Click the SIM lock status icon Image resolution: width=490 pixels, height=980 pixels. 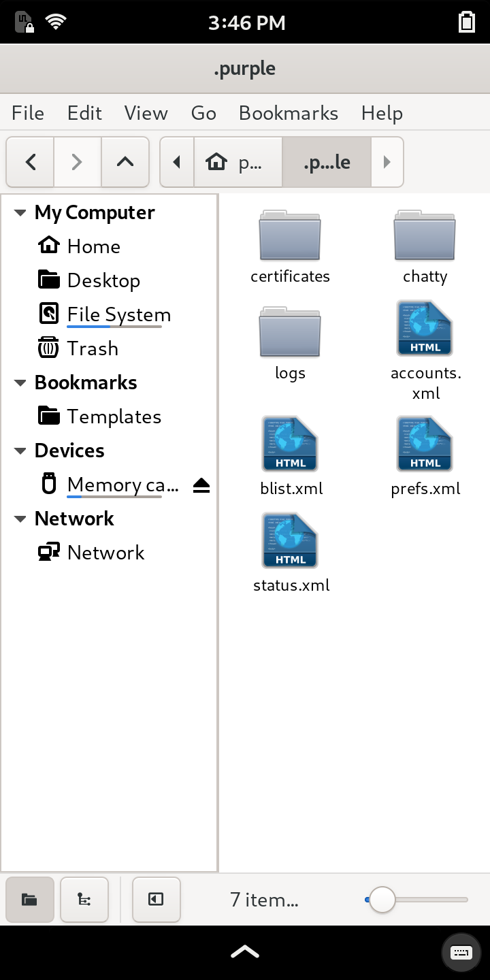click(24, 22)
